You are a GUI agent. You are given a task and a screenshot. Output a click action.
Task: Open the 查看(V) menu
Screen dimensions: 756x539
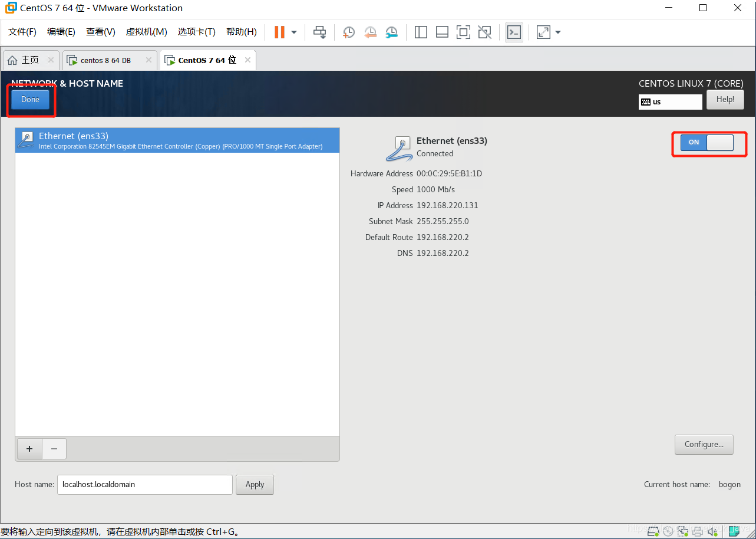click(x=101, y=32)
